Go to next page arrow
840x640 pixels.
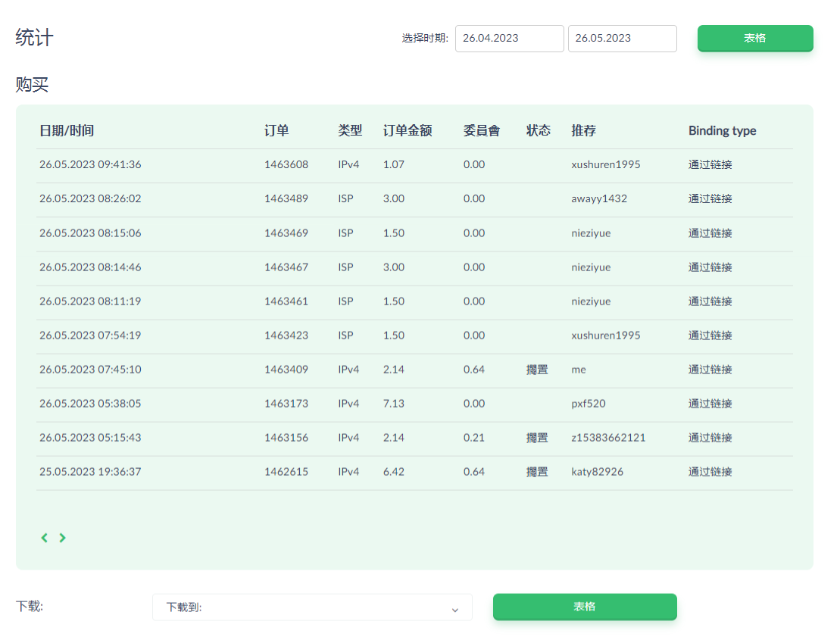[x=63, y=538]
